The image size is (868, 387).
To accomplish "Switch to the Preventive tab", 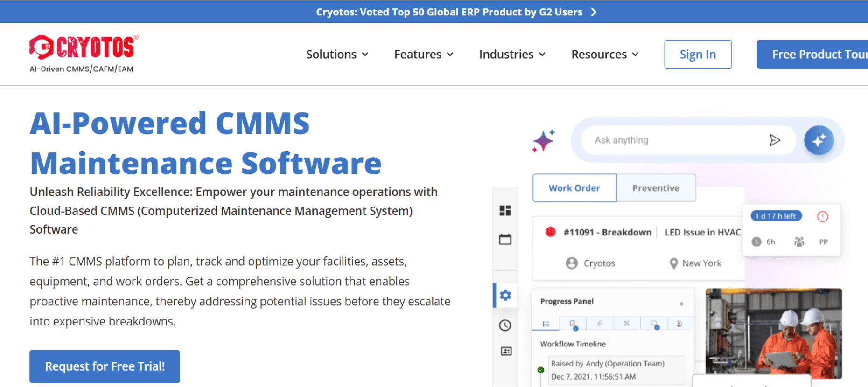I will (x=656, y=188).
